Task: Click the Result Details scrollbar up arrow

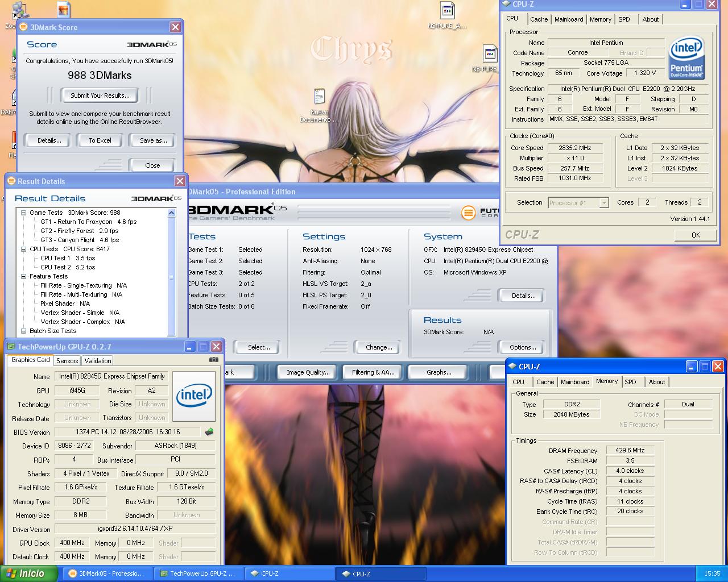Action: [172, 213]
